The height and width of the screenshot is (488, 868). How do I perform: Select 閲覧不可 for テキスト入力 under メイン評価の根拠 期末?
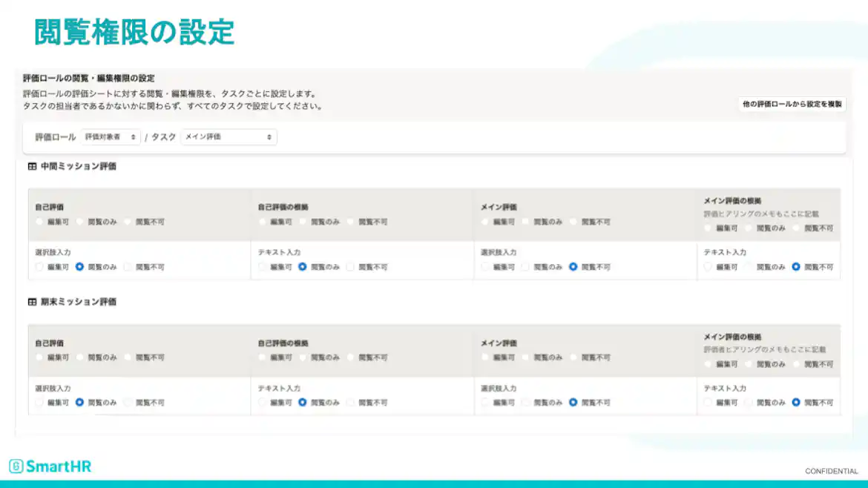(795, 403)
